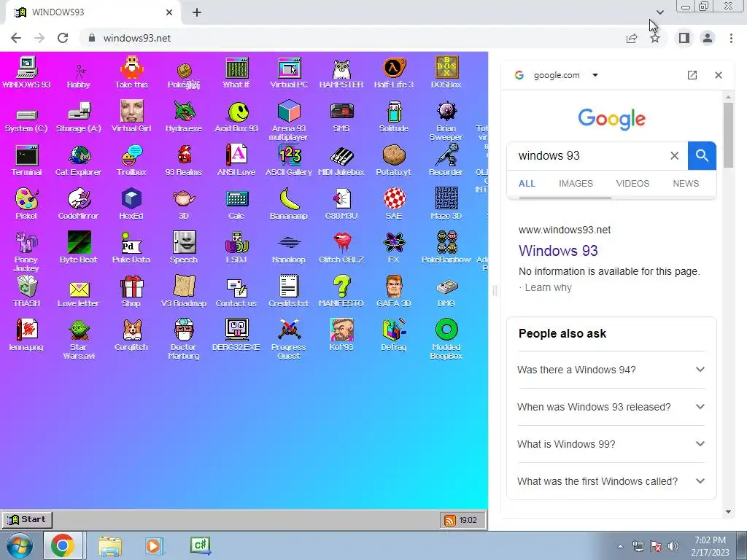Open the Chrome three-dot menu

coord(731,38)
